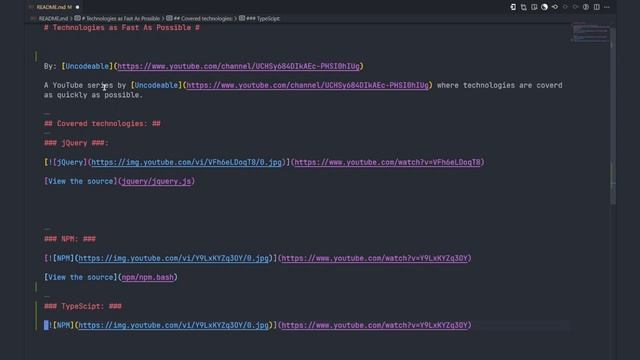Image resolution: width=640 pixels, height=360 pixels.
Task: Split the editor to the right
Action: click(x=597, y=7)
